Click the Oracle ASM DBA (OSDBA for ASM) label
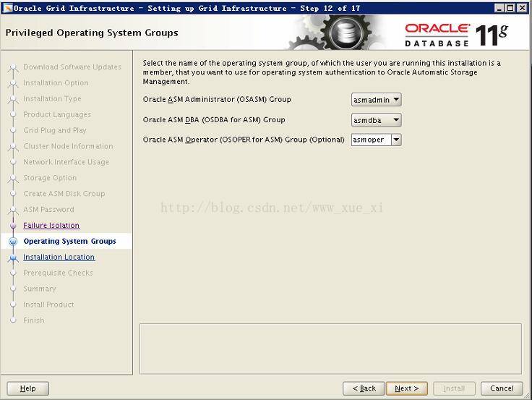Screen dimensions: 532x400 pos(214,120)
